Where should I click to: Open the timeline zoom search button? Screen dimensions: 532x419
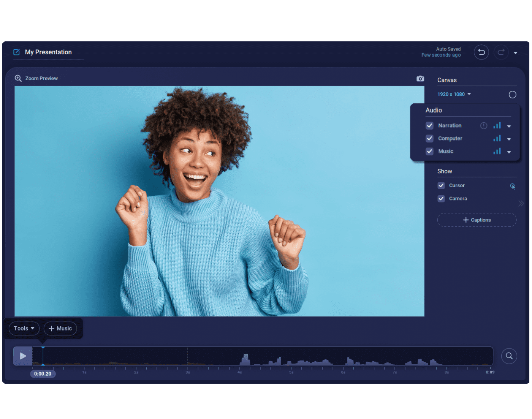point(509,356)
